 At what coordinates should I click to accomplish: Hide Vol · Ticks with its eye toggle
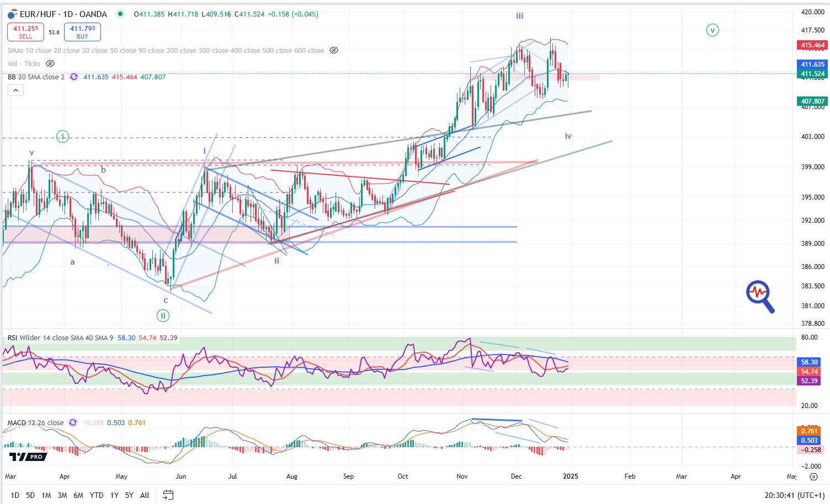point(50,63)
